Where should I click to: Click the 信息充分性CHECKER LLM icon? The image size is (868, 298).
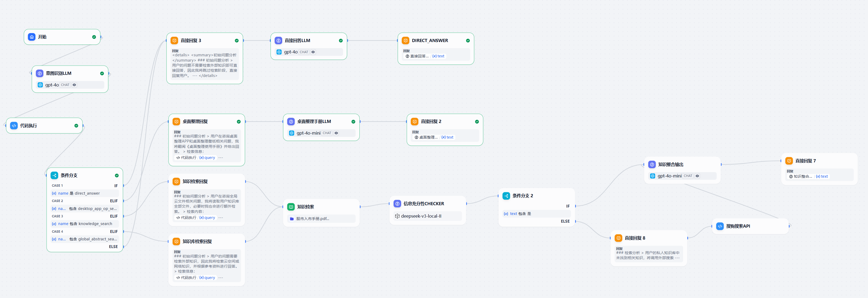point(397,204)
